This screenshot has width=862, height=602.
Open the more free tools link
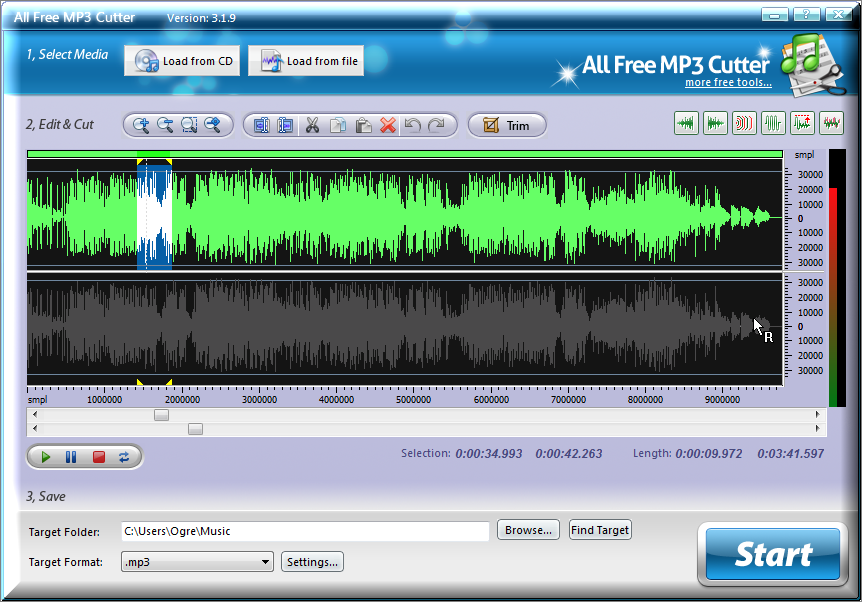pyautogui.click(x=728, y=82)
